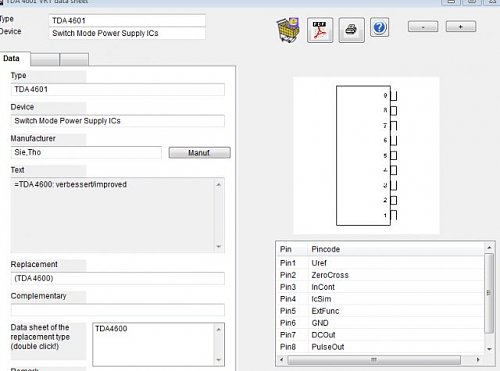
Task: Open help with question mark icon
Action: (379, 27)
